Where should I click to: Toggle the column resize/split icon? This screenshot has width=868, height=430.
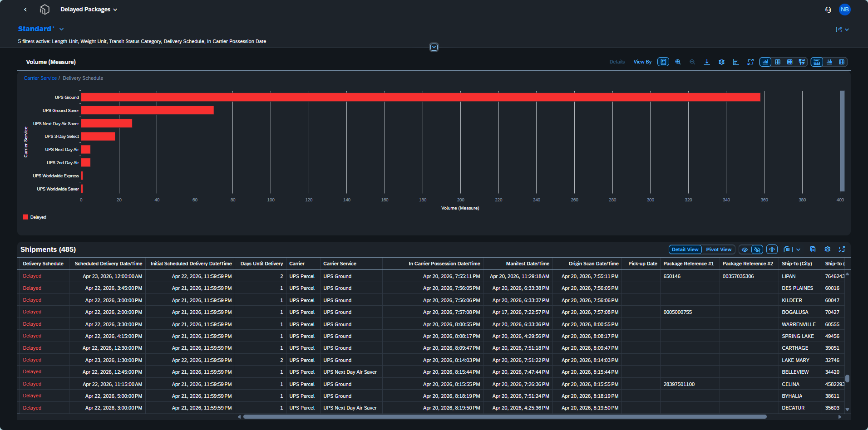point(772,249)
